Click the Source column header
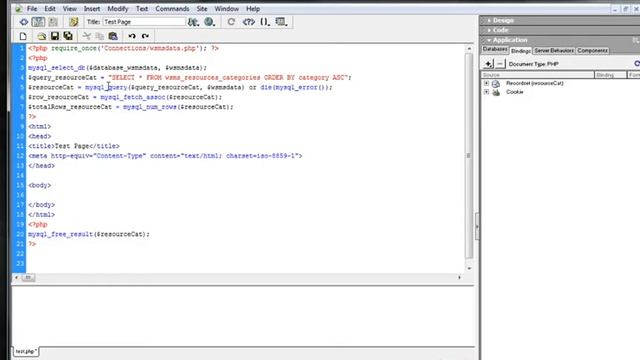Image resolution: width=640 pixels, height=360 pixels. click(538, 75)
